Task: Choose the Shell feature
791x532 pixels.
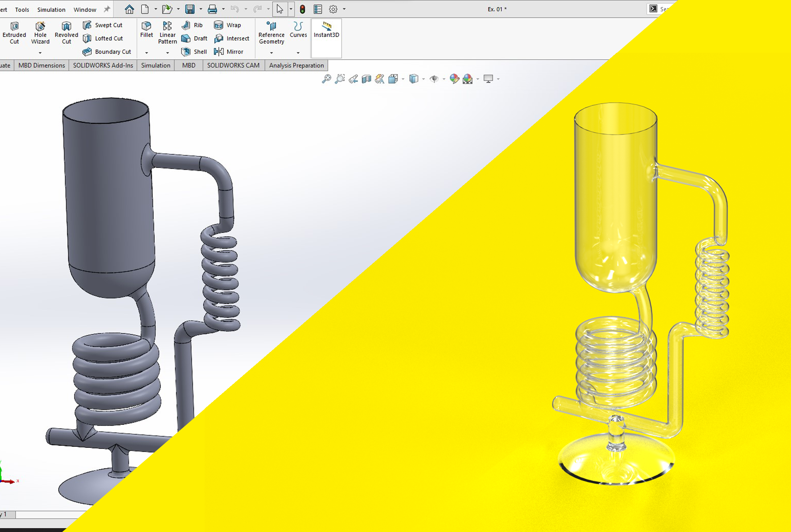Action: tap(194, 52)
